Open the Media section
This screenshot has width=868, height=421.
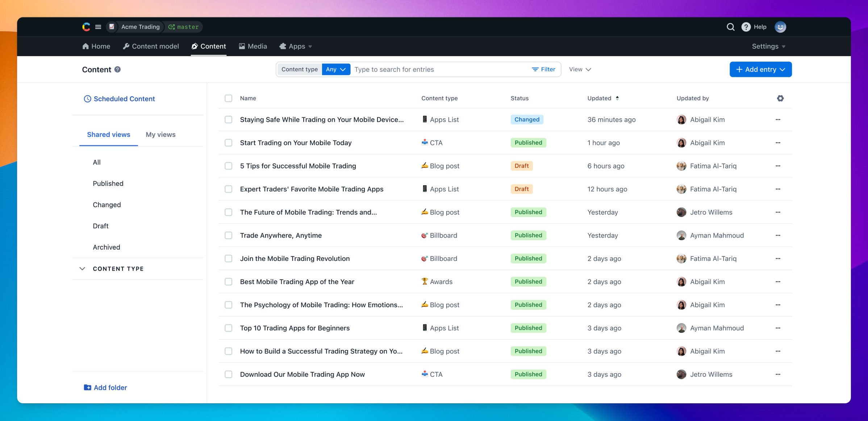pyautogui.click(x=253, y=46)
